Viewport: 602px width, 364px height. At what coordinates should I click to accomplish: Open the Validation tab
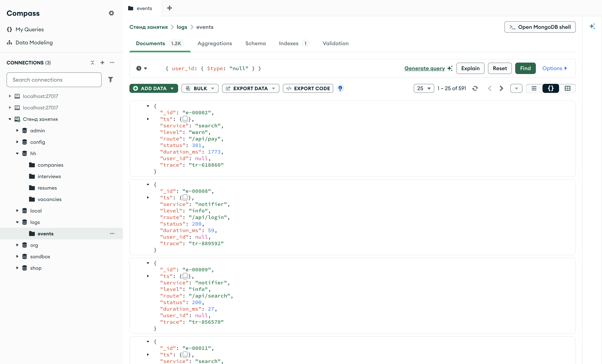pos(335,43)
